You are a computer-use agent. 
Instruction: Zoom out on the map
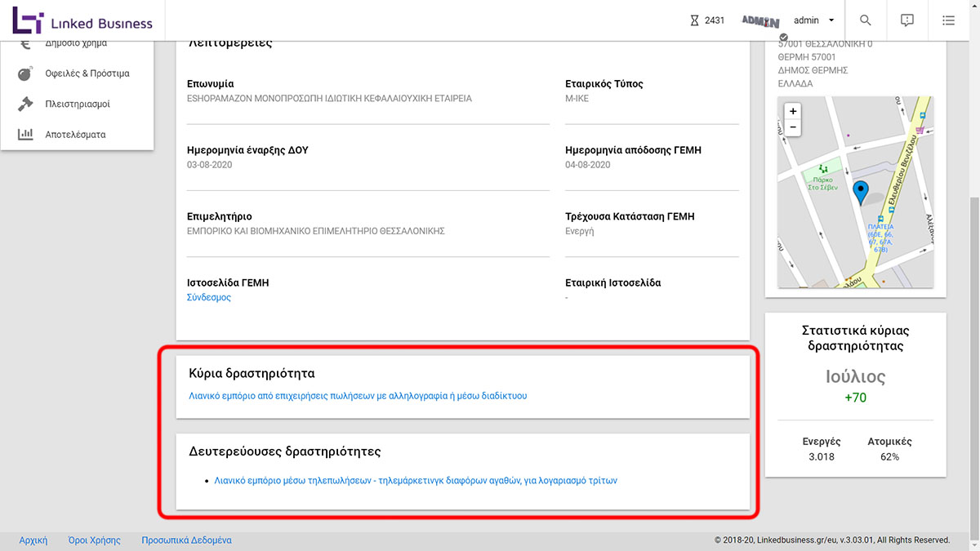[792, 128]
